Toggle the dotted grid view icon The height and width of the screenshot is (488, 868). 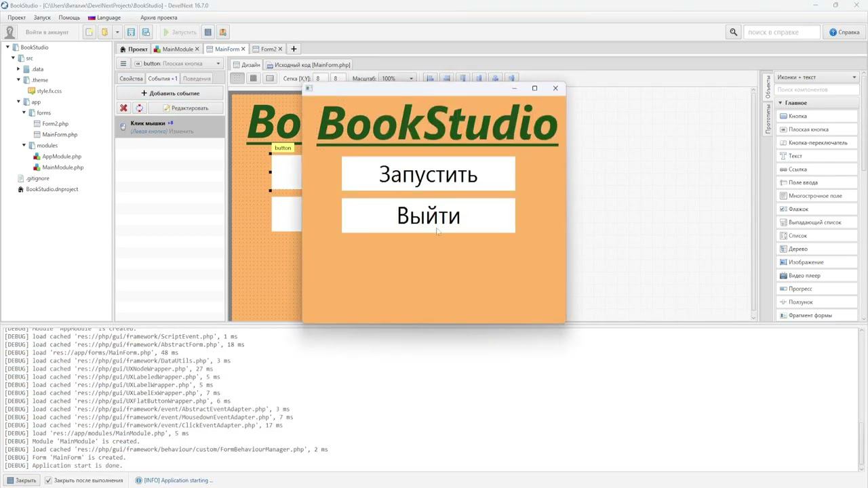tap(237, 79)
